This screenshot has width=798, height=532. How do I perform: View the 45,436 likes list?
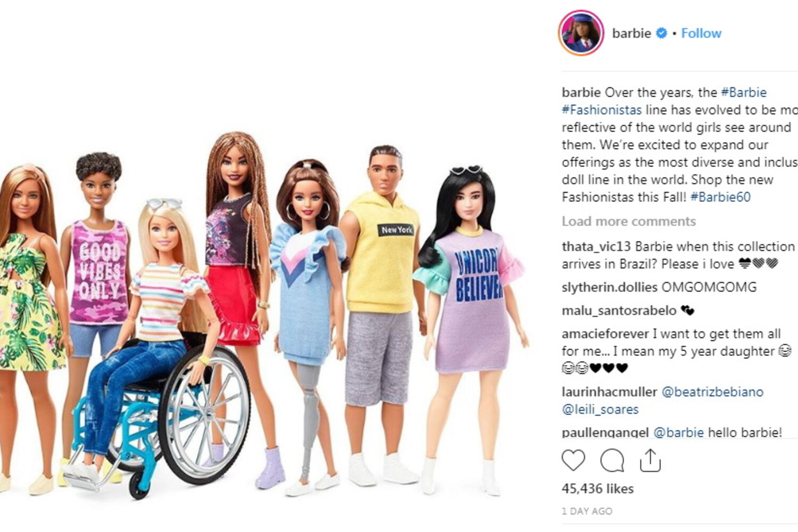597,488
